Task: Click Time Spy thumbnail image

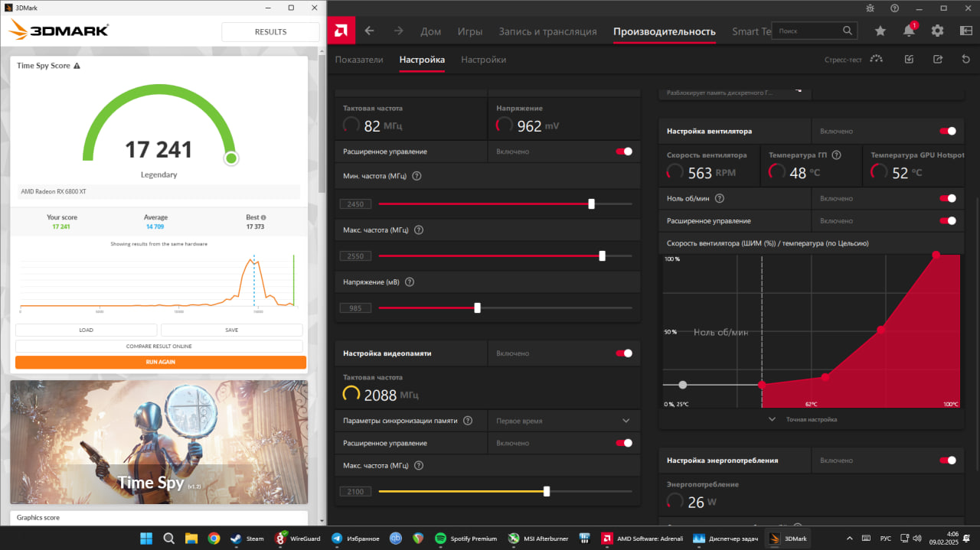Action: pos(159,442)
